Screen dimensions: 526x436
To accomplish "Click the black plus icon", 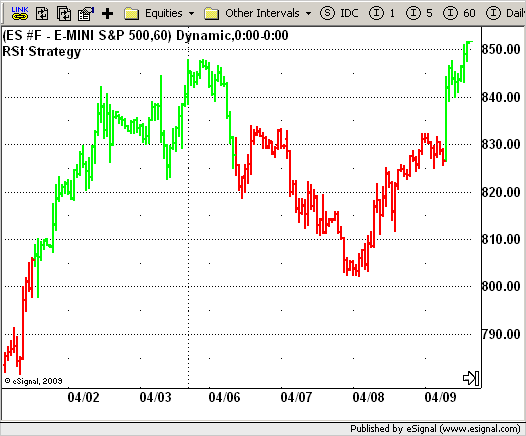I will [107, 14].
